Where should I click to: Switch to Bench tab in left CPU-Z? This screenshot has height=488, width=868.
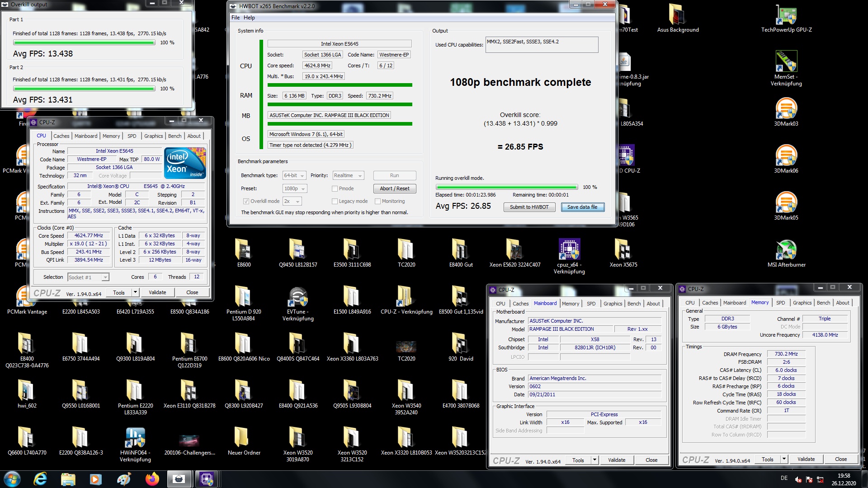click(175, 136)
